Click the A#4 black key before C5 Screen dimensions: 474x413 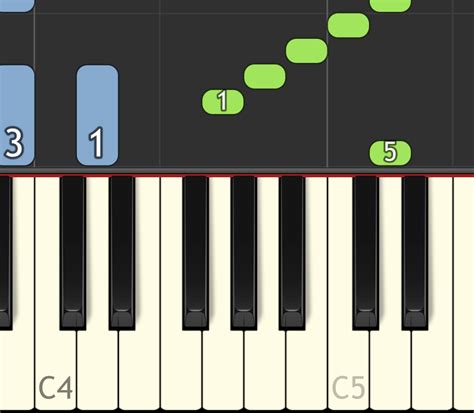292,253
